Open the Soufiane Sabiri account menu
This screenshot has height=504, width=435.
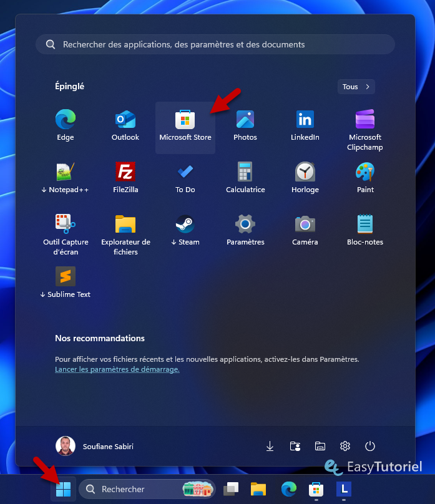click(94, 446)
